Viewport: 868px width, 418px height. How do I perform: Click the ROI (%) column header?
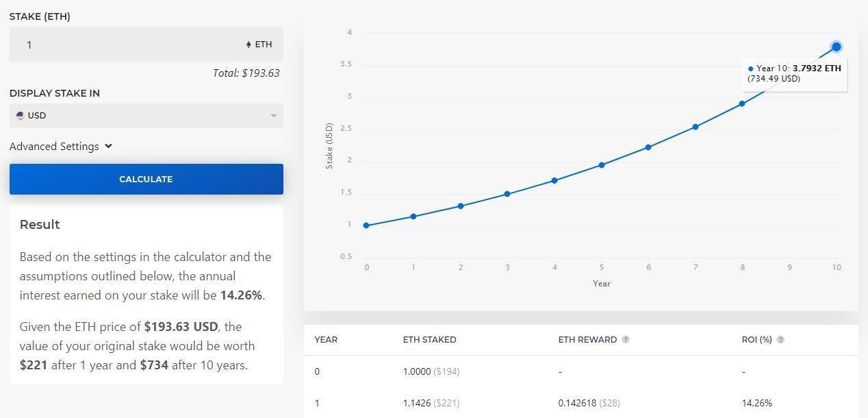coord(758,339)
